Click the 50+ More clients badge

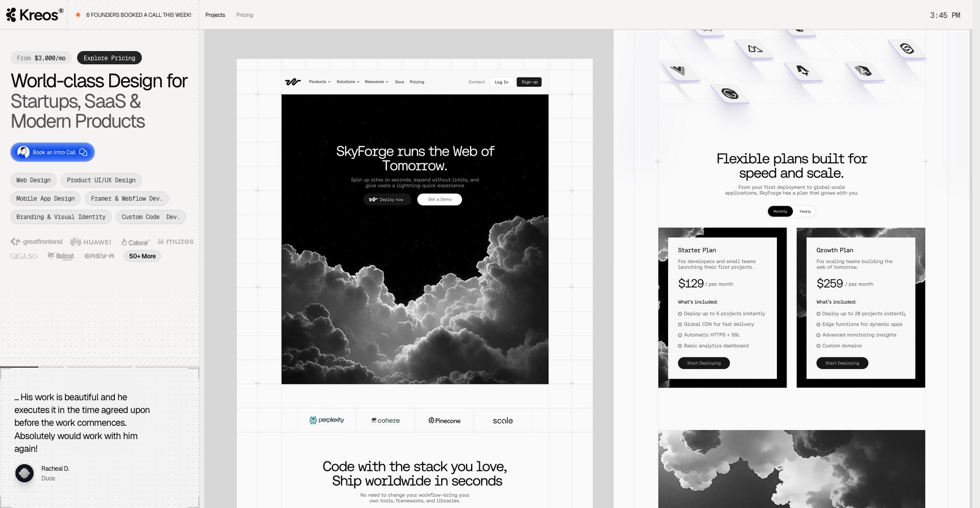pos(142,256)
